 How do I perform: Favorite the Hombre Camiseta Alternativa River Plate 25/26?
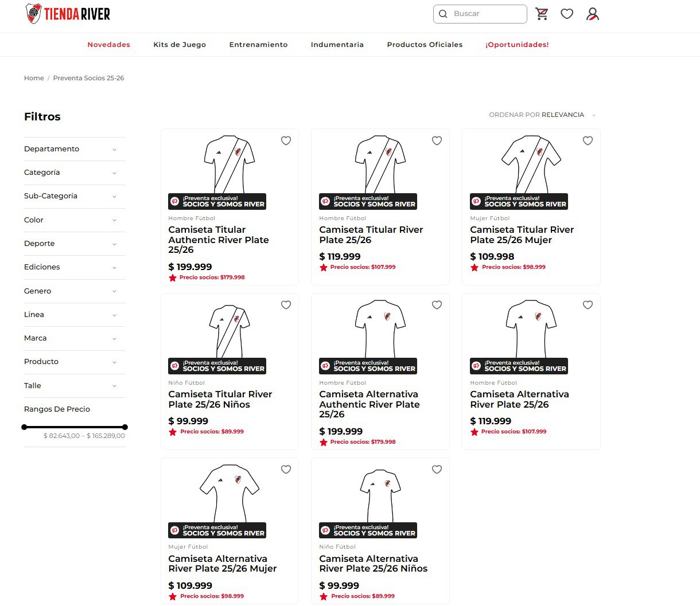coord(588,305)
